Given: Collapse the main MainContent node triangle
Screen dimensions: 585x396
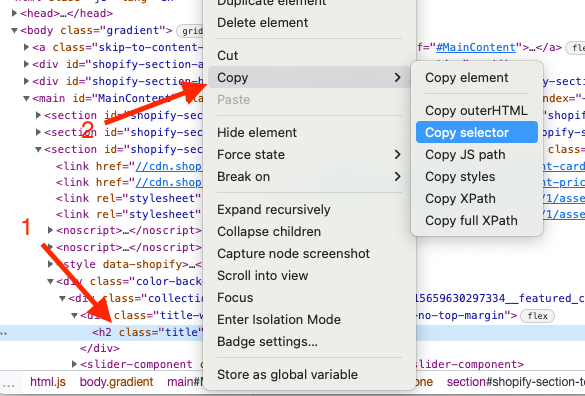Looking at the screenshot, I should 26,99.
